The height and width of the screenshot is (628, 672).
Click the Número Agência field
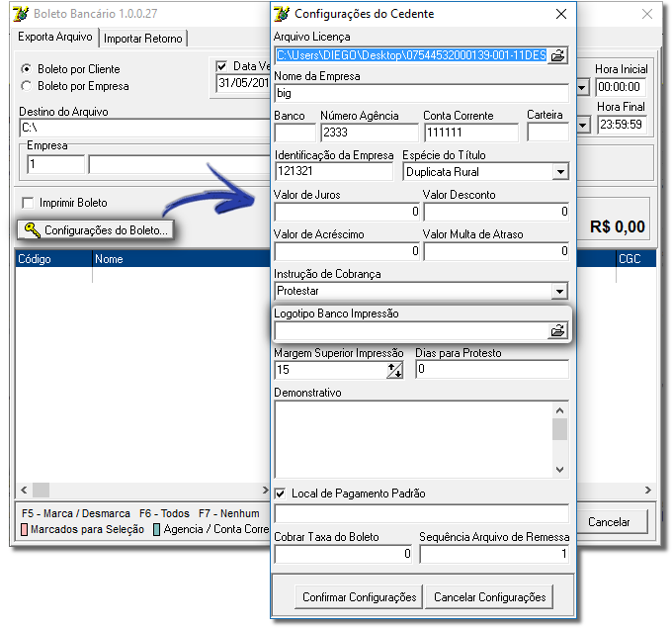[x=370, y=133]
